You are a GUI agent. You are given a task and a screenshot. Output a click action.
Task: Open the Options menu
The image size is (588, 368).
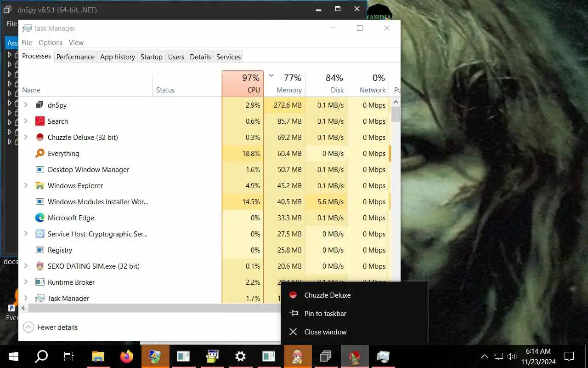point(51,42)
